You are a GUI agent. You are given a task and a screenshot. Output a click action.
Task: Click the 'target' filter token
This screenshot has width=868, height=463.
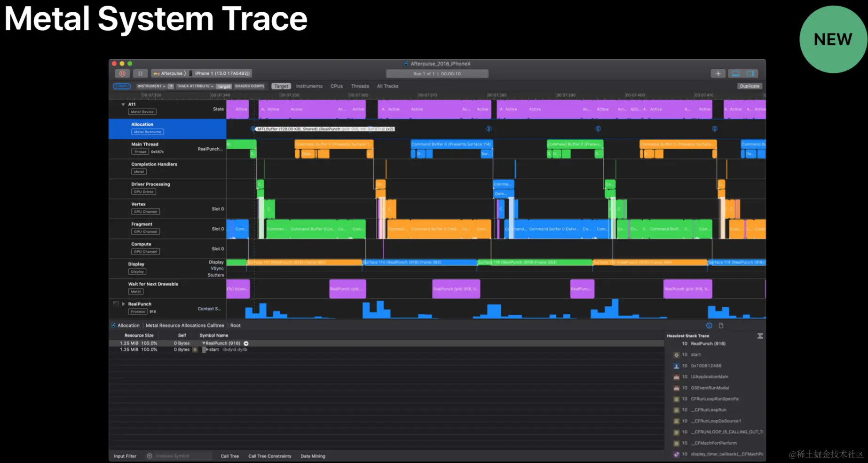[x=224, y=86]
